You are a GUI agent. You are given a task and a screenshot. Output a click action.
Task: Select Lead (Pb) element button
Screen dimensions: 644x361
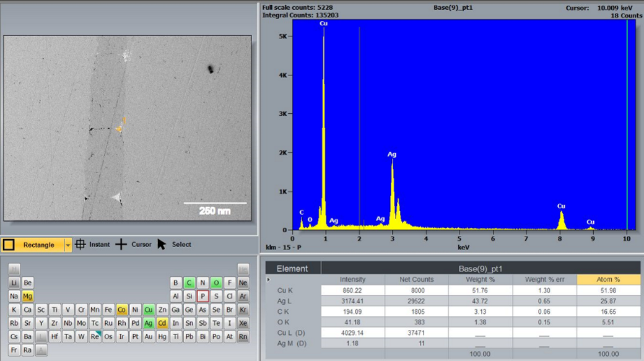click(x=189, y=337)
